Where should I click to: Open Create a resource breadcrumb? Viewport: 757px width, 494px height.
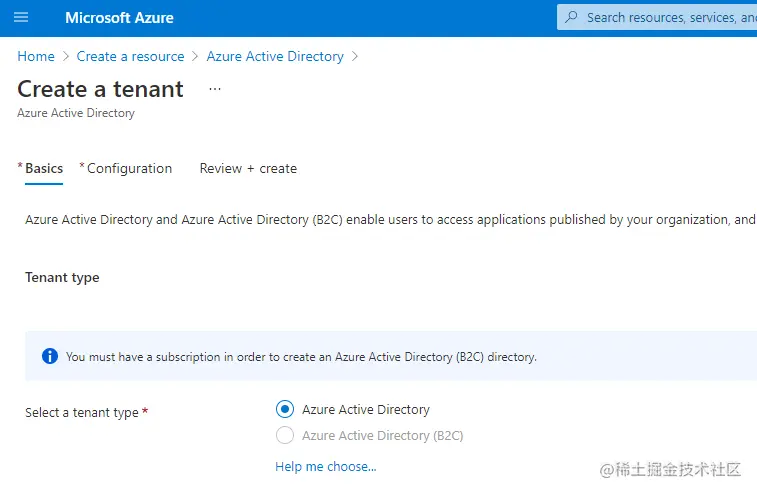pos(130,56)
